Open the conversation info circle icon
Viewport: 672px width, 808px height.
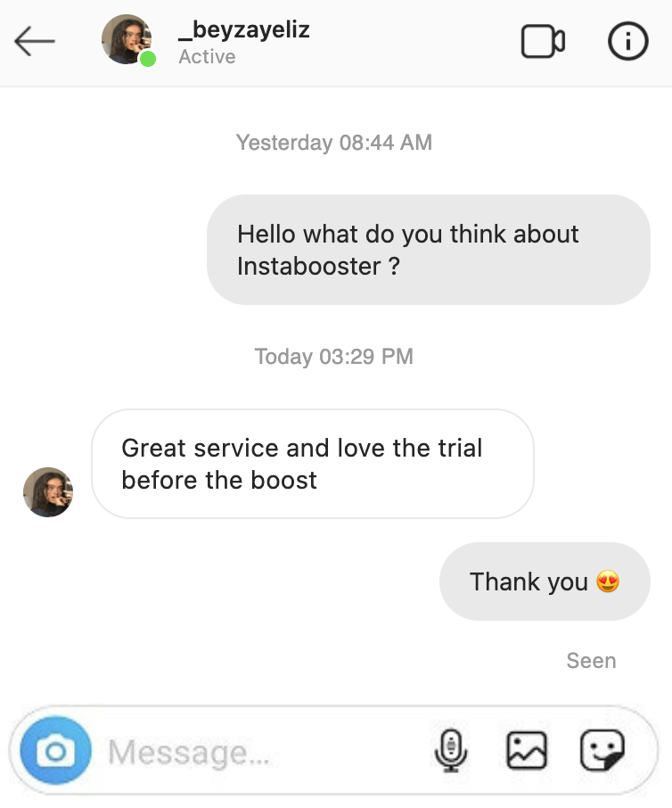pos(627,41)
